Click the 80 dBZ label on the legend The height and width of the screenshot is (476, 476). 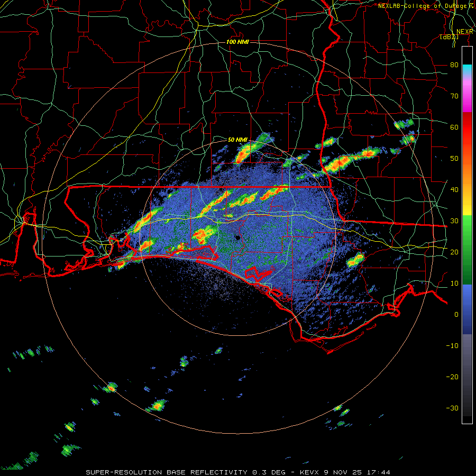pos(454,65)
